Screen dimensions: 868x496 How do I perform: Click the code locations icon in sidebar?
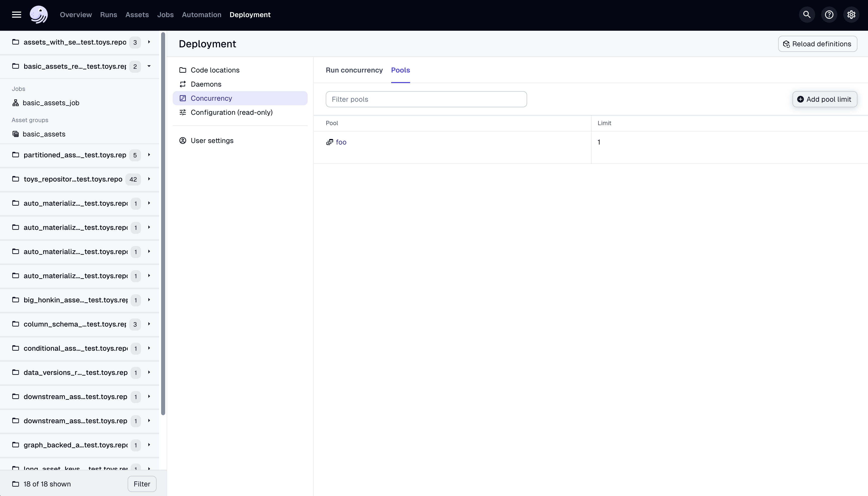point(183,70)
